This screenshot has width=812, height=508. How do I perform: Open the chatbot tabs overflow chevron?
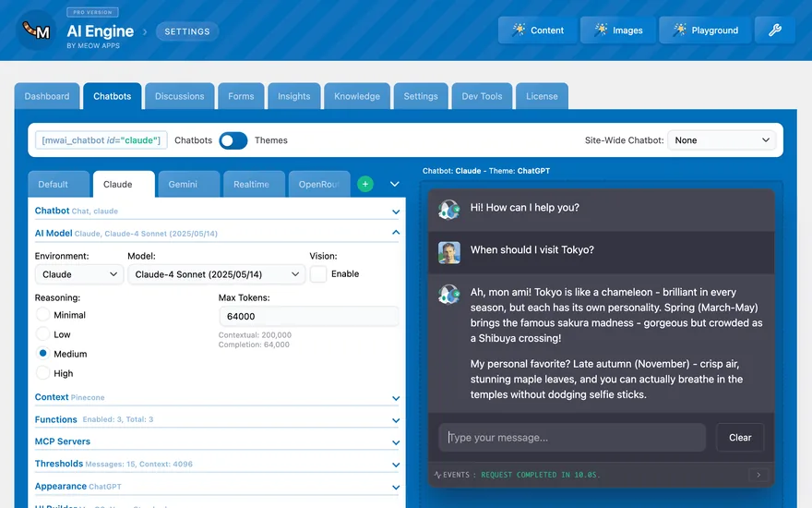point(395,184)
